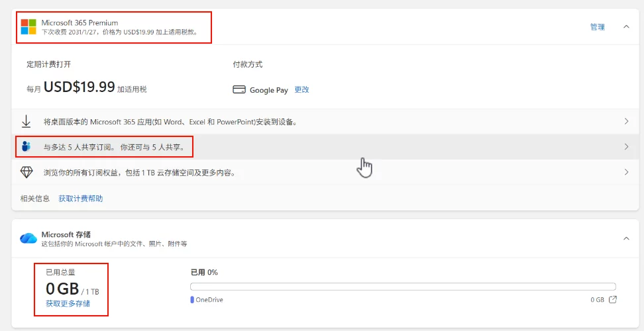Click the download arrow icon

point(27,122)
